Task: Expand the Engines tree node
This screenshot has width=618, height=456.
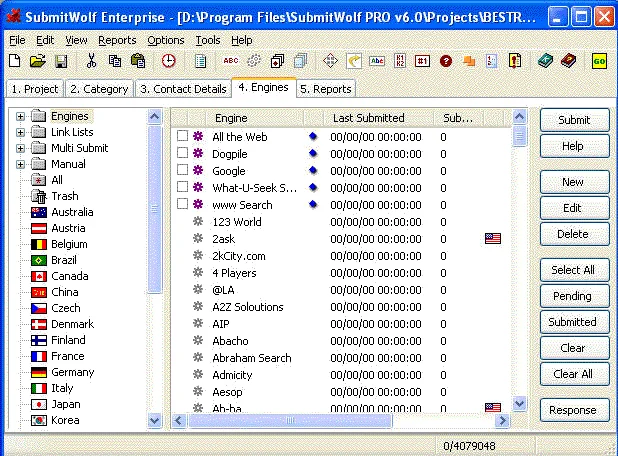Action: point(21,116)
